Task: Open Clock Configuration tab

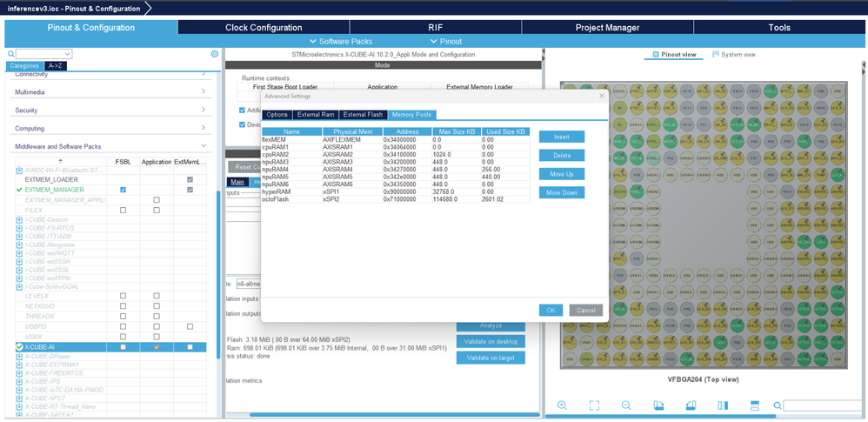Action: (264, 27)
